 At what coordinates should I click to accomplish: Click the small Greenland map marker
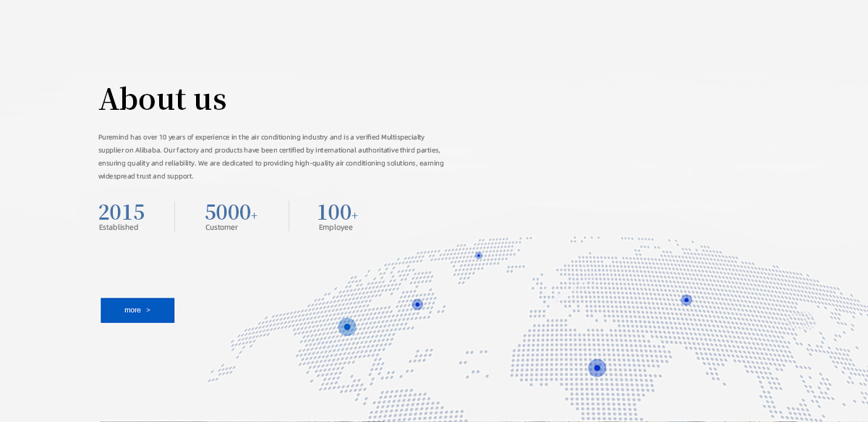click(x=478, y=255)
